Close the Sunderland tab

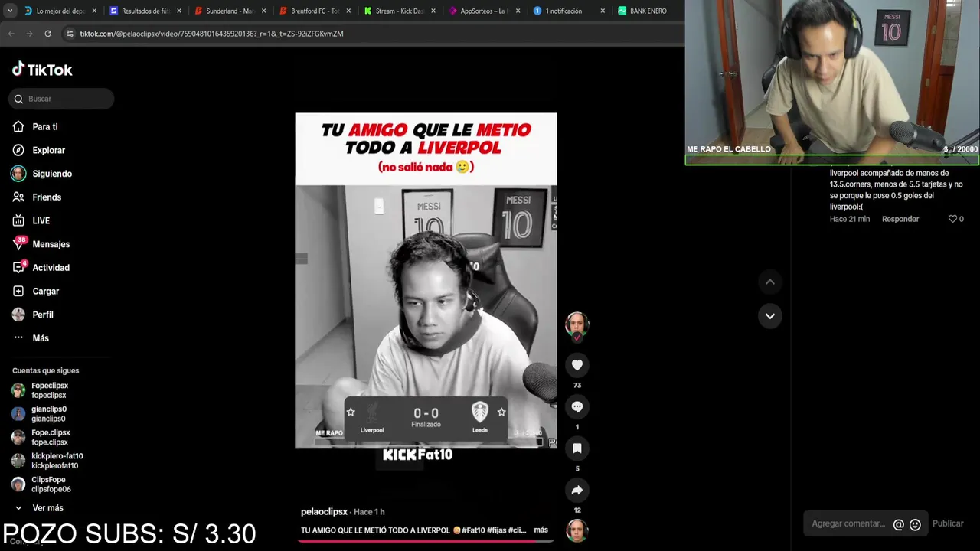coord(263,11)
